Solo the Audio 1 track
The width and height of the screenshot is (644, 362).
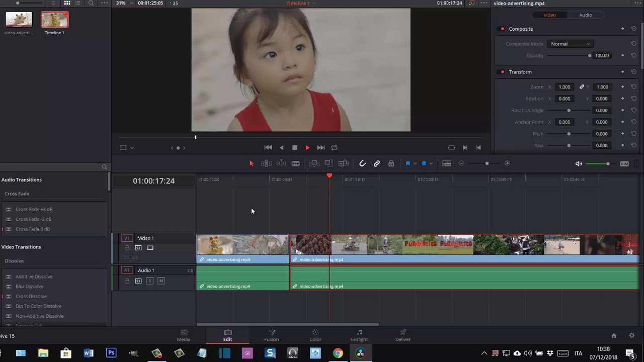[149, 281]
